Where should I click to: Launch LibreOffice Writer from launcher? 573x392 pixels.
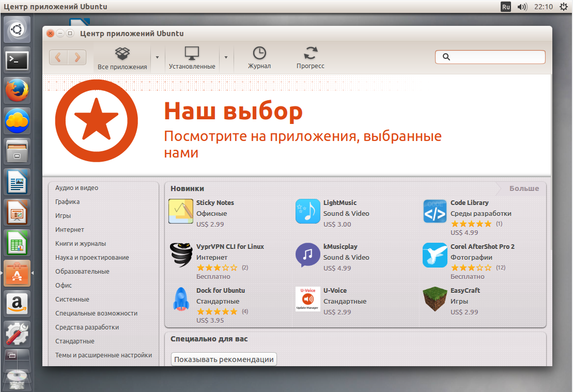(17, 182)
